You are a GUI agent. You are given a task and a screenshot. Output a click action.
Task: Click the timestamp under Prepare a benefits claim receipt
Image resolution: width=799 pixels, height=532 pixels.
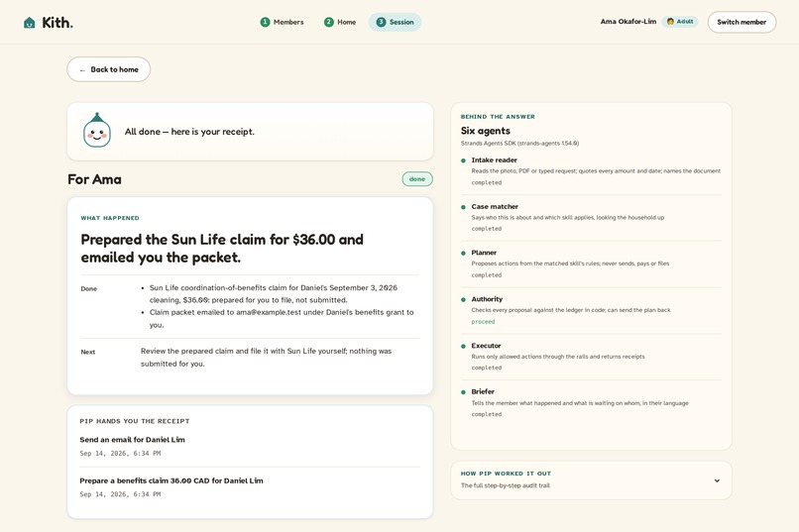point(120,493)
